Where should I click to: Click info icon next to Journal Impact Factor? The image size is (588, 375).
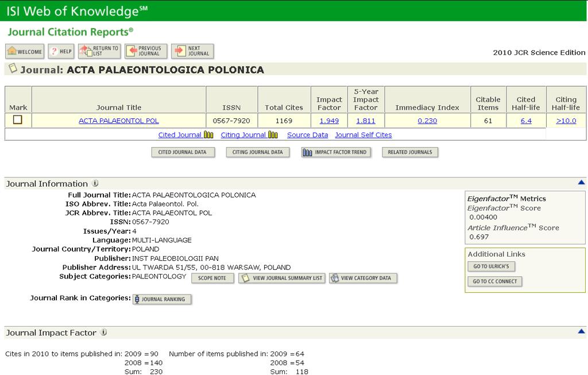[x=104, y=332]
